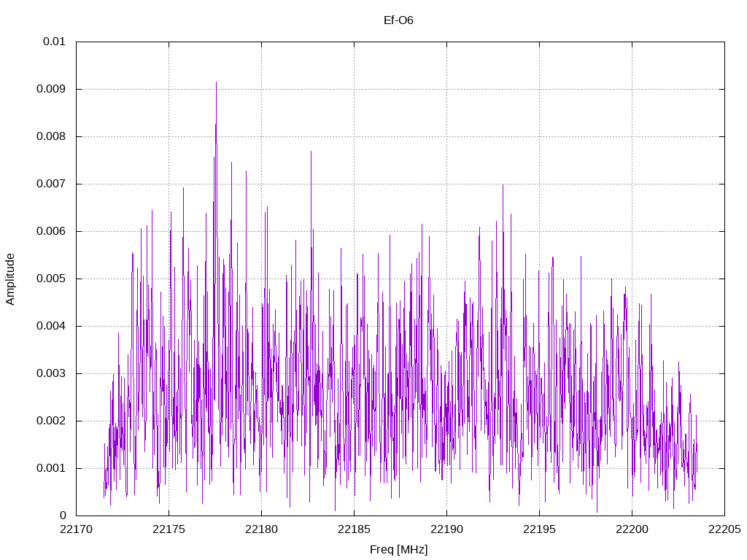Click the 0.003 y-axis tick label
Screen dimensions: 747x560
51,373
